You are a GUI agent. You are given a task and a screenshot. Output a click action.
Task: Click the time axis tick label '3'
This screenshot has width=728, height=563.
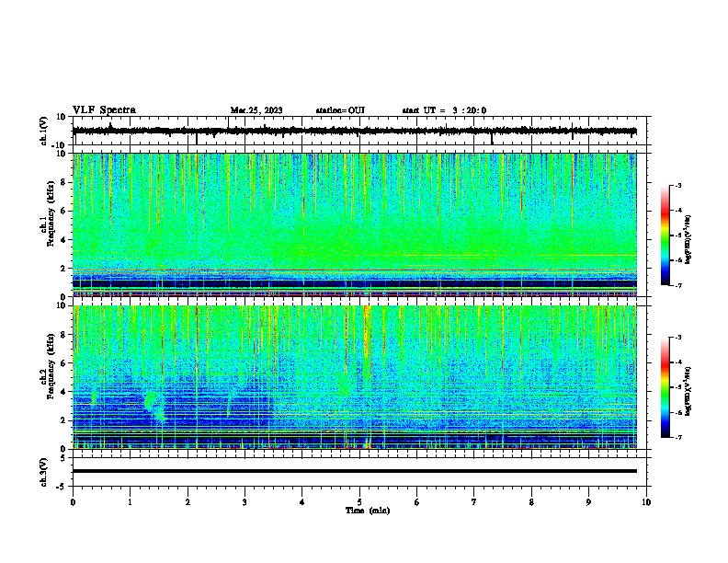245,502
